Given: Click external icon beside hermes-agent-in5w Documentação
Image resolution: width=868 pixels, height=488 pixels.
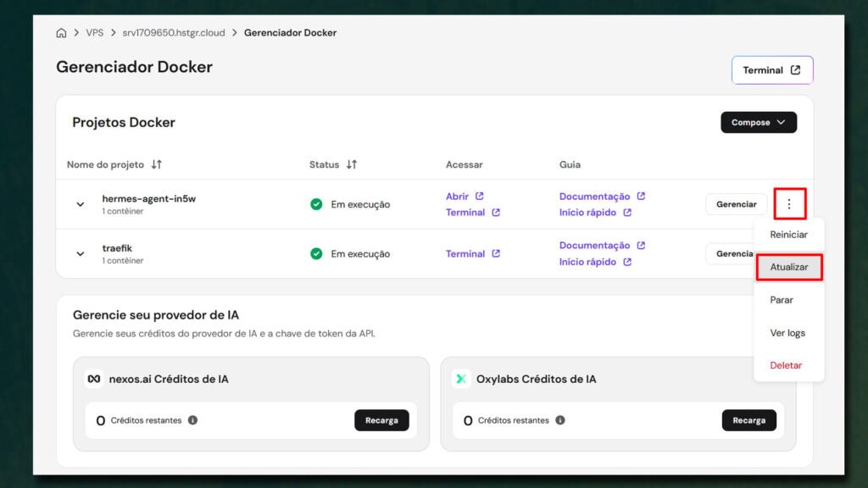Looking at the screenshot, I should (641, 196).
